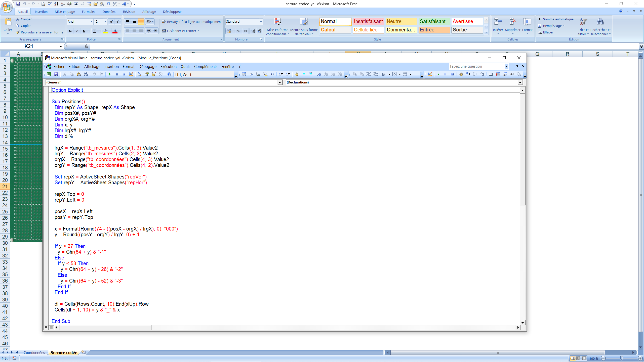Viewport: 644px width, 362px height.
Task: Select the Coordonnées sheet tab
Action: (34, 352)
